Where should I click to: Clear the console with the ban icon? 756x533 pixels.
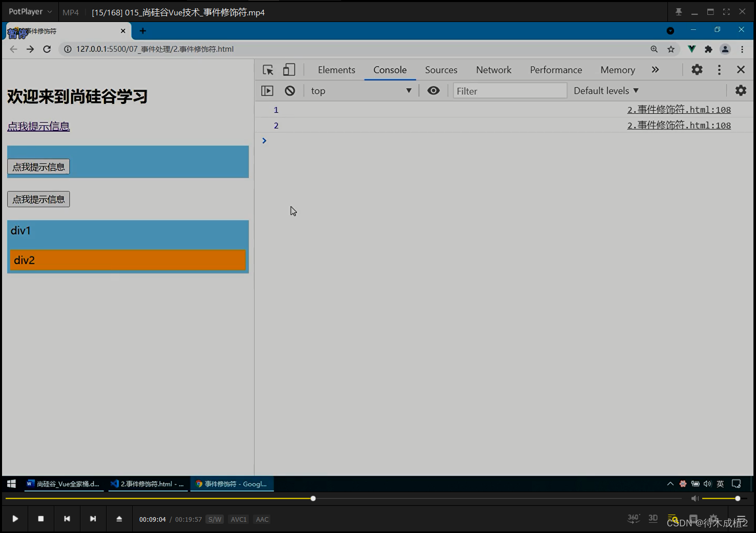(x=290, y=91)
